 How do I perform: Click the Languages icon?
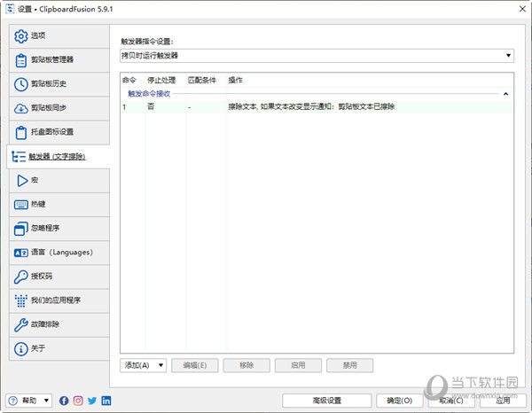coord(20,253)
